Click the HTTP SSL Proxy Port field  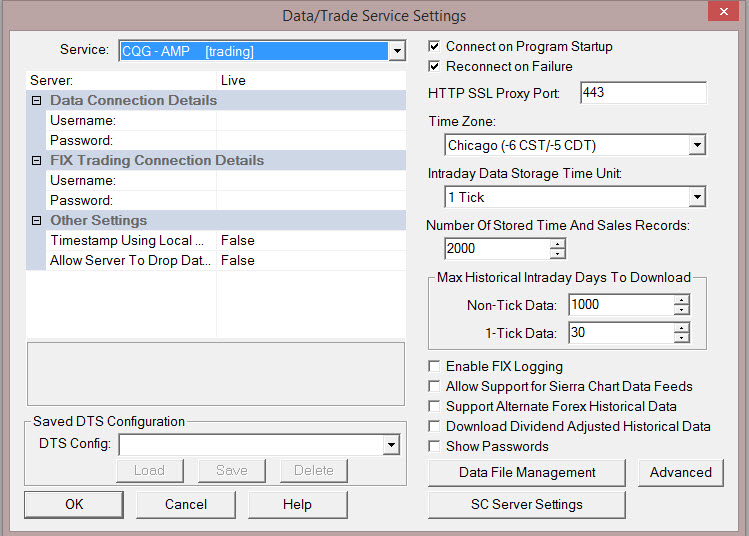(641, 93)
